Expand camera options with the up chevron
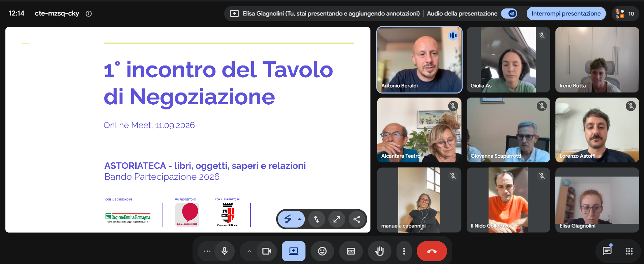The width and height of the screenshot is (644, 264). point(249,251)
